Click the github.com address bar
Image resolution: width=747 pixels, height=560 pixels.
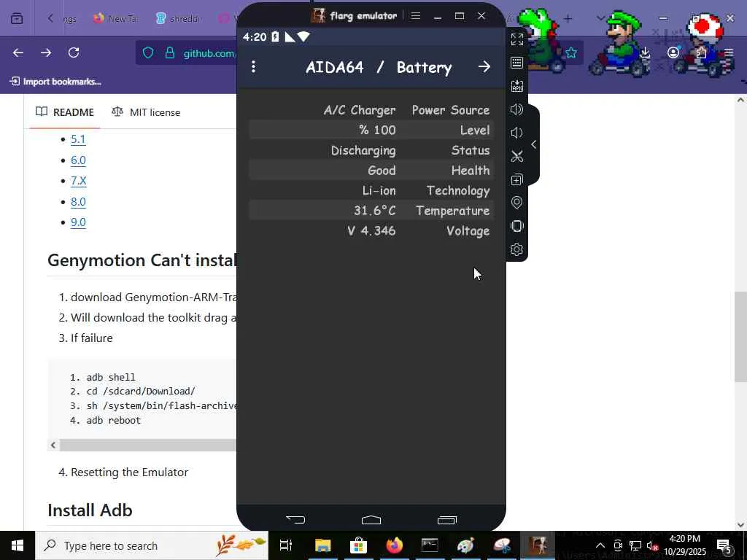[x=209, y=53]
